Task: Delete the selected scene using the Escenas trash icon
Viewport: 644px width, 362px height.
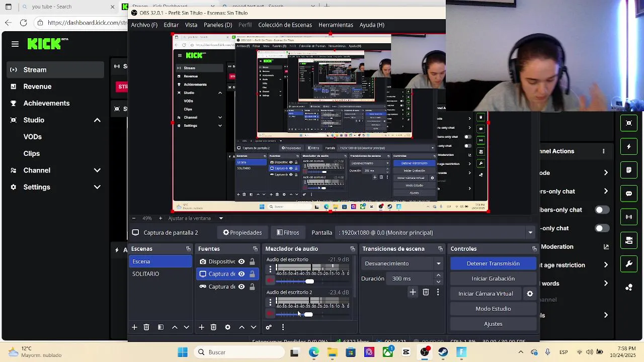Action: pyautogui.click(x=146, y=327)
